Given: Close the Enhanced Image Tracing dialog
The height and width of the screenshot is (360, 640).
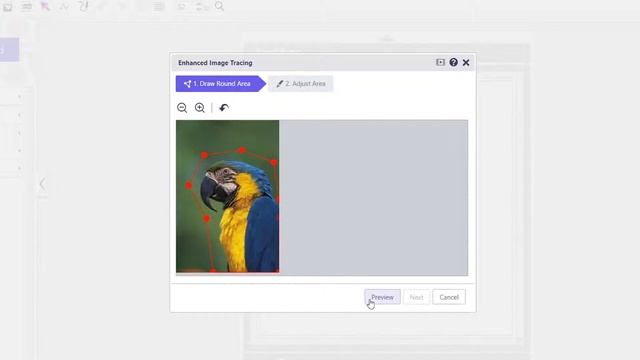Looking at the screenshot, I should [466, 62].
